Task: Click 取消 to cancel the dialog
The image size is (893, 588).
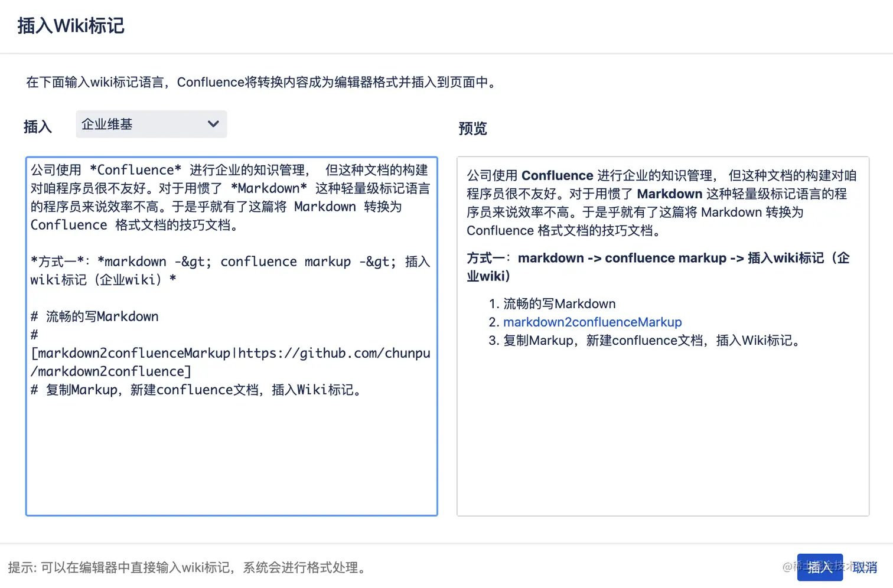Action: 865,567
